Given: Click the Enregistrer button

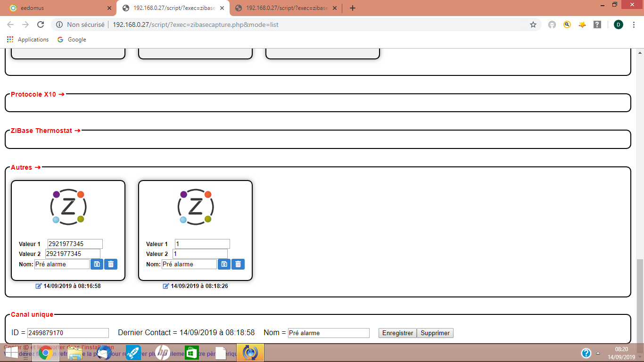Looking at the screenshot, I should (397, 333).
